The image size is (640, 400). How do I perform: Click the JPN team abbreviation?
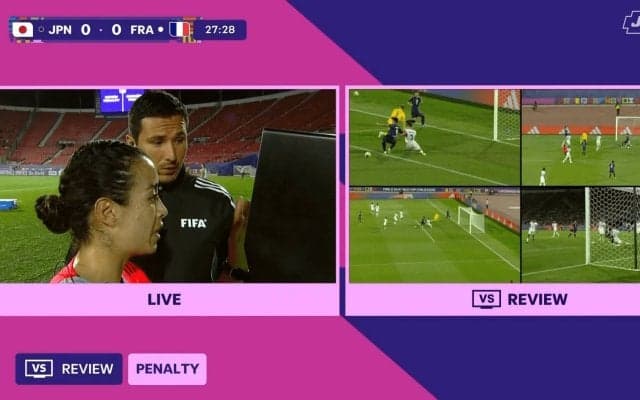[x=60, y=30]
